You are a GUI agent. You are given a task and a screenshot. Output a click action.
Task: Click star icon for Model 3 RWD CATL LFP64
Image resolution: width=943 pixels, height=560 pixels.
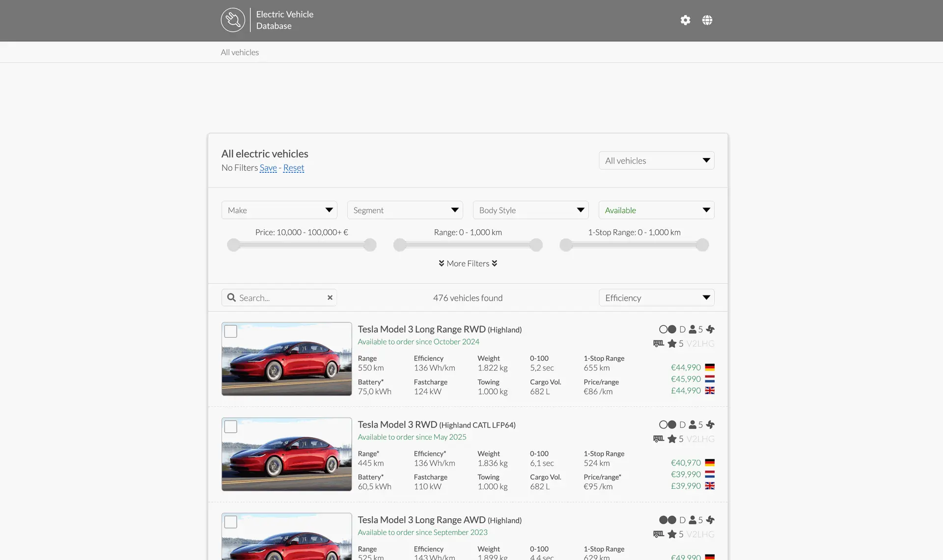(x=672, y=439)
